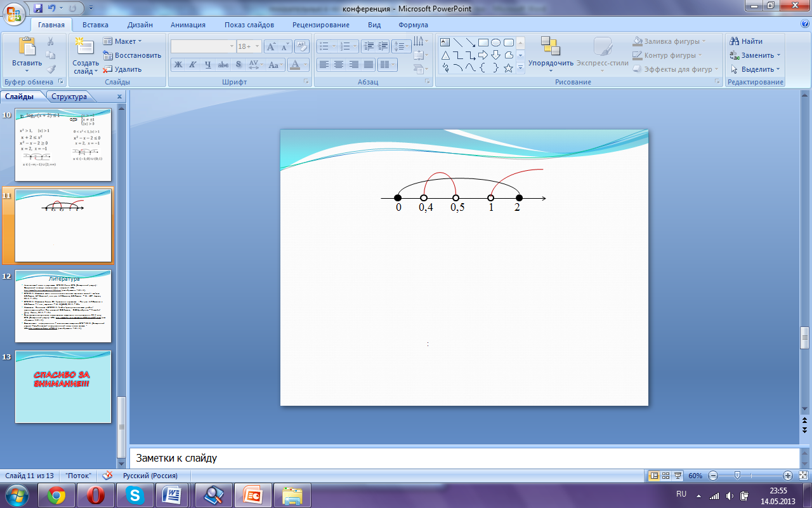Select the Left Brace shape

point(483,68)
